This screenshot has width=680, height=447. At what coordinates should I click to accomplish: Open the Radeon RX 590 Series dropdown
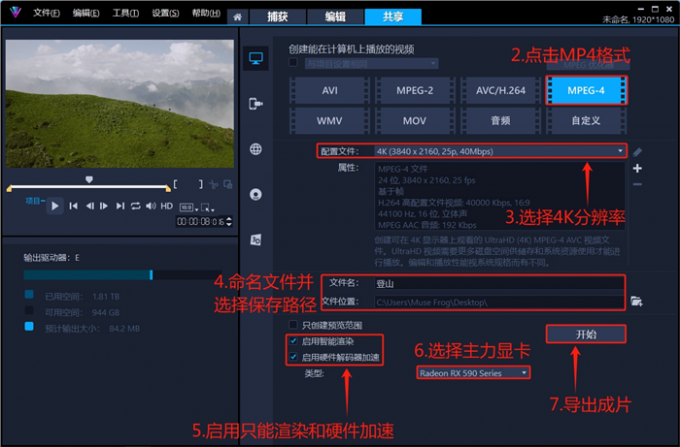(473, 373)
